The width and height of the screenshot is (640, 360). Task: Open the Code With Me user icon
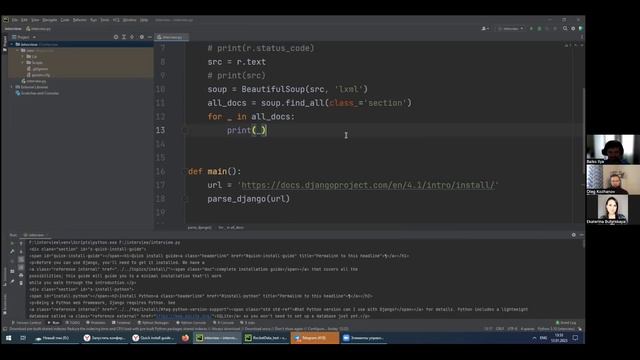point(485,29)
